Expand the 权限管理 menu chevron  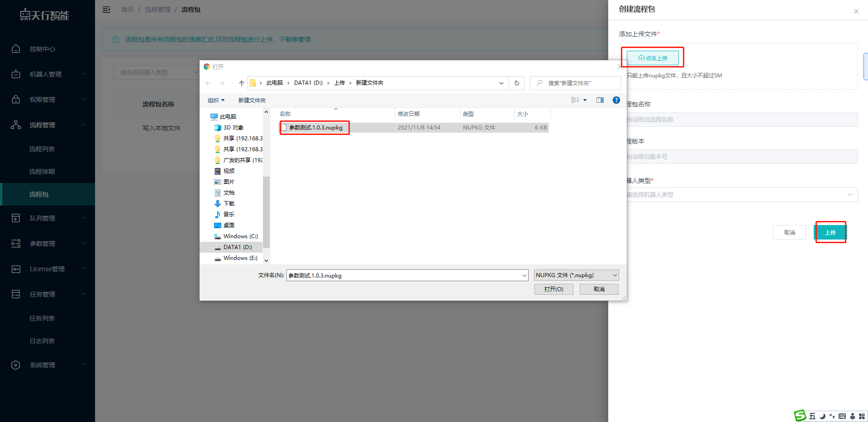(x=83, y=99)
